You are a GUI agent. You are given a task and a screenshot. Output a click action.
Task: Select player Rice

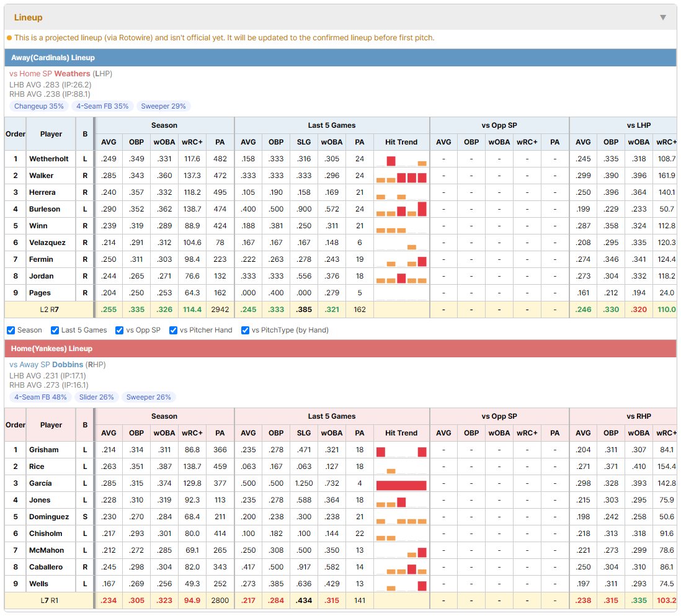click(37, 466)
